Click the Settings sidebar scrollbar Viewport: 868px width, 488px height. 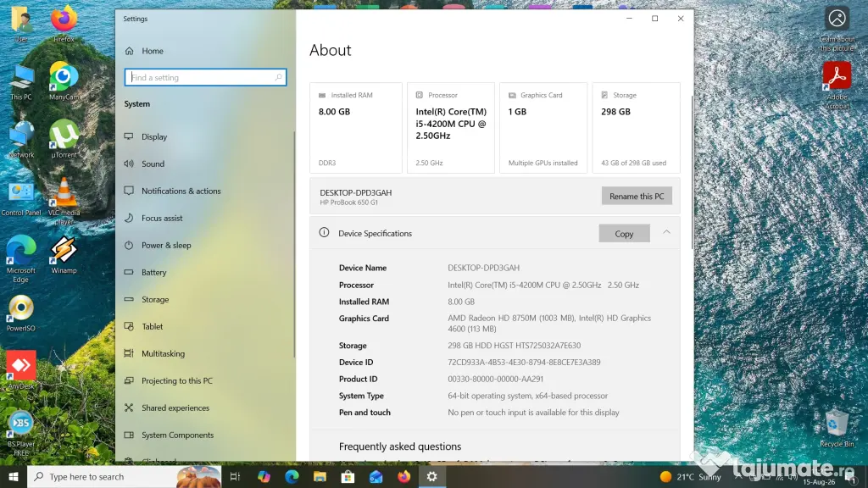click(294, 243)
